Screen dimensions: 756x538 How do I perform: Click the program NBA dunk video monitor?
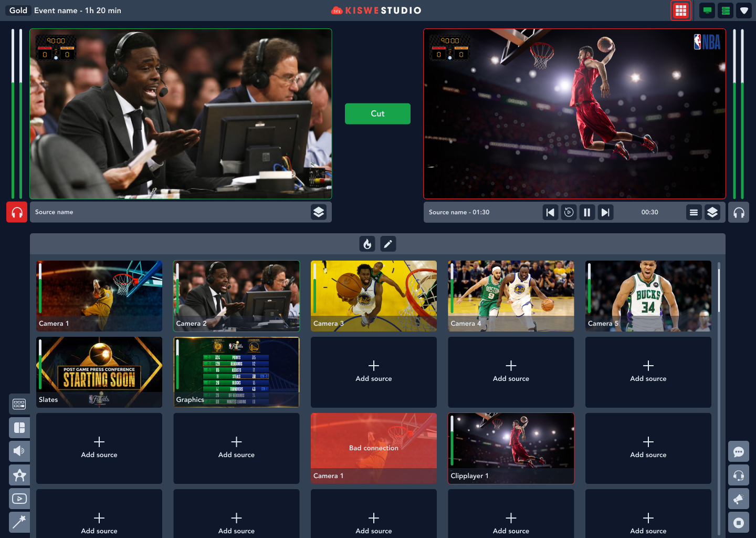coord(574,114)
